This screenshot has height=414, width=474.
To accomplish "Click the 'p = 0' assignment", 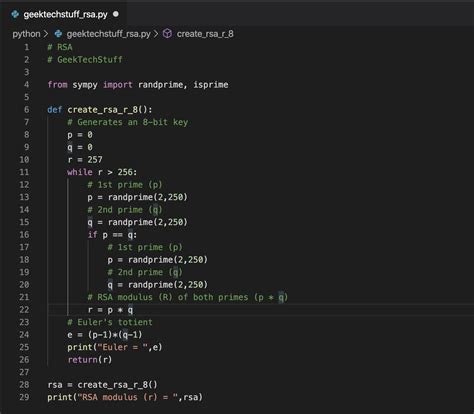I will (x=80, y=135).
